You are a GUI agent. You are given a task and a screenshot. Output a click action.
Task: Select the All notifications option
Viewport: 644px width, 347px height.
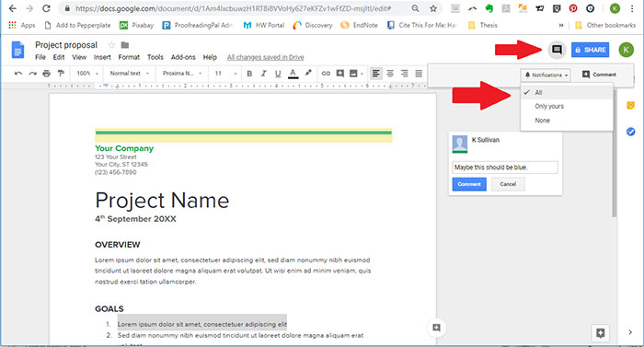(x=567, y=93)
